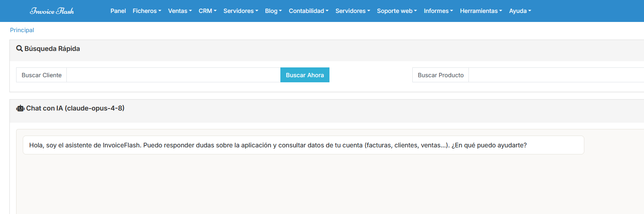
Task: Open the Panel menu item
Action: (118, 11)
